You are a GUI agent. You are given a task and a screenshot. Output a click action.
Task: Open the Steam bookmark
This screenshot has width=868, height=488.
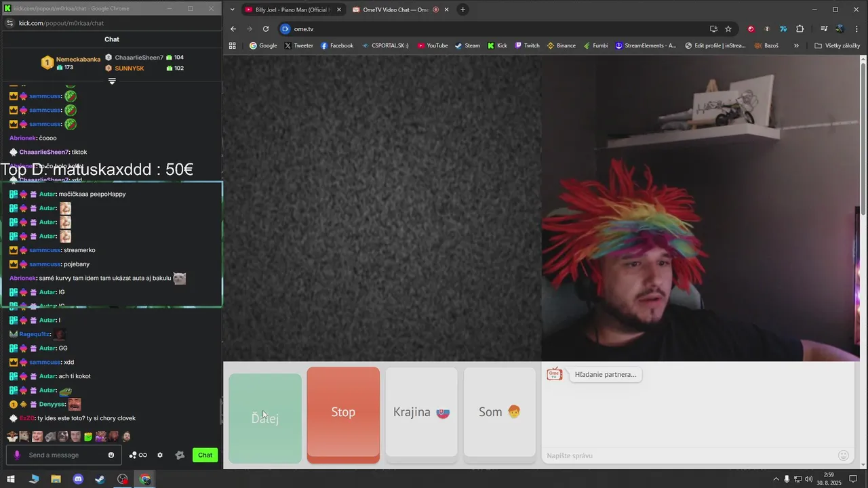pos(467,45)
